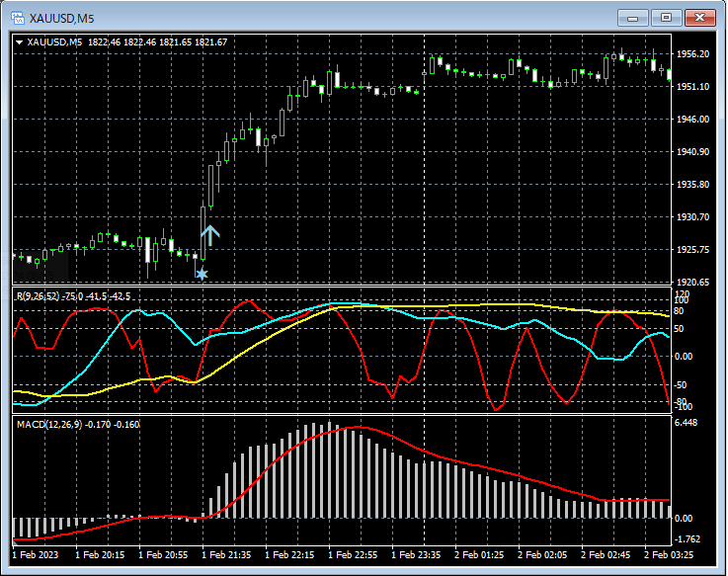The height and width of the screenshot is (576, 728).
Task: Maximize the XAUUSD,M5 chart window
Action: [x=667, y=17]
